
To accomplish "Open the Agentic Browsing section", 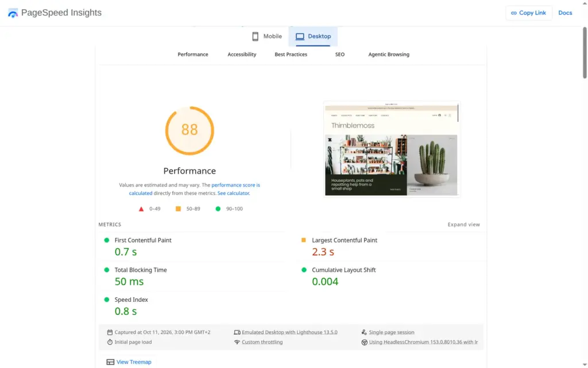I will [x=389, y=55].
